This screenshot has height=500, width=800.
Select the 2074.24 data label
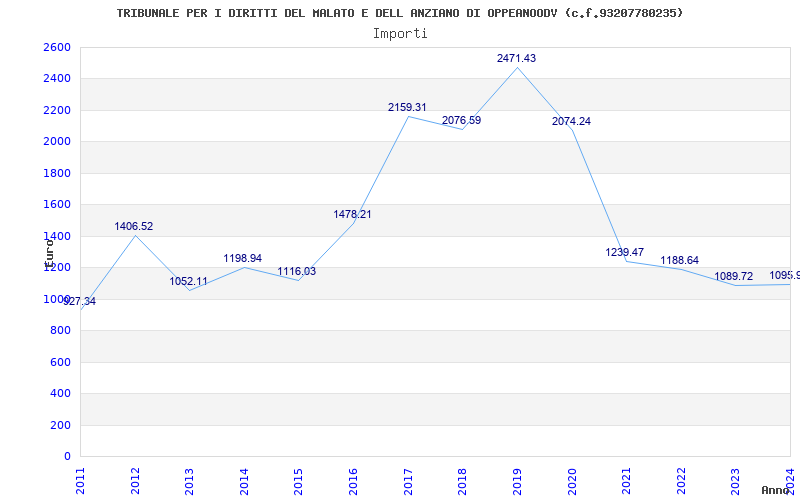coord(571,121)
